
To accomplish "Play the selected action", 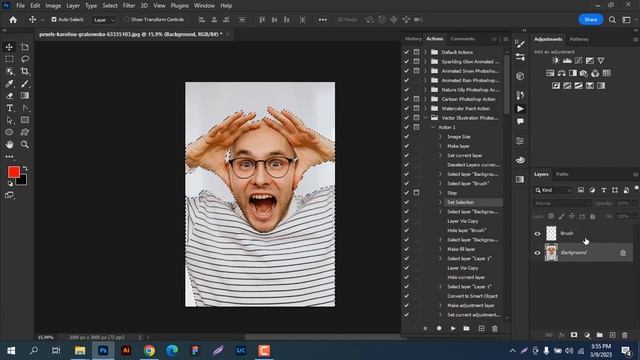I will tap(453, 328).
